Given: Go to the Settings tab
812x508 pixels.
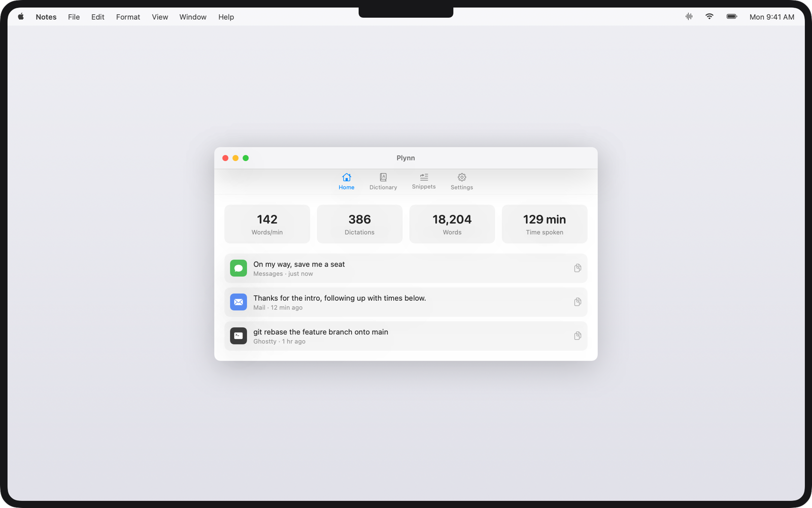Looking at the screenshot, I should click(x=462, y=181).
